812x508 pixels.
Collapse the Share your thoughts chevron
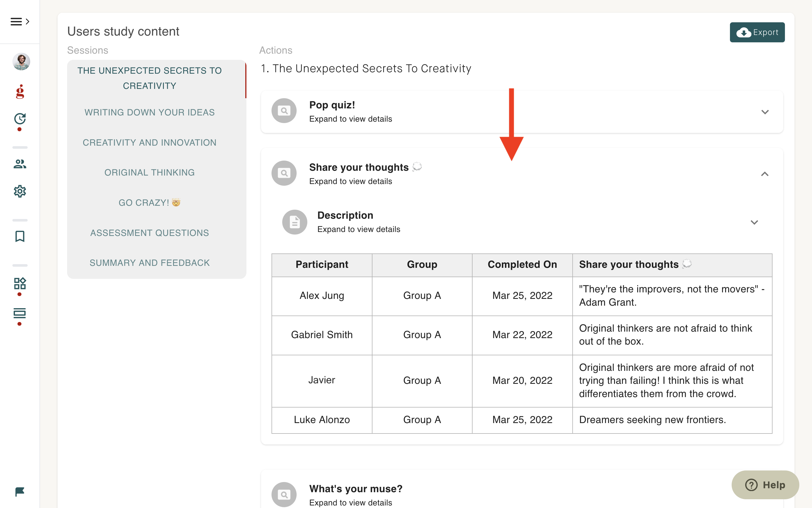click(765, 174)
